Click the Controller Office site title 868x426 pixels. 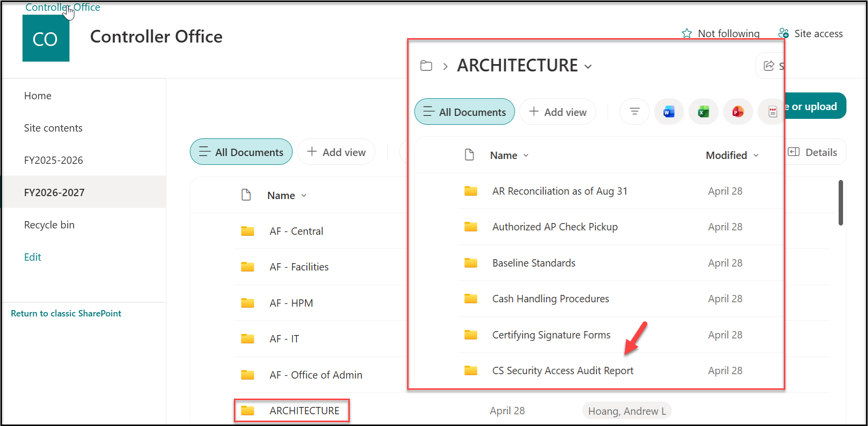(156, 37)
